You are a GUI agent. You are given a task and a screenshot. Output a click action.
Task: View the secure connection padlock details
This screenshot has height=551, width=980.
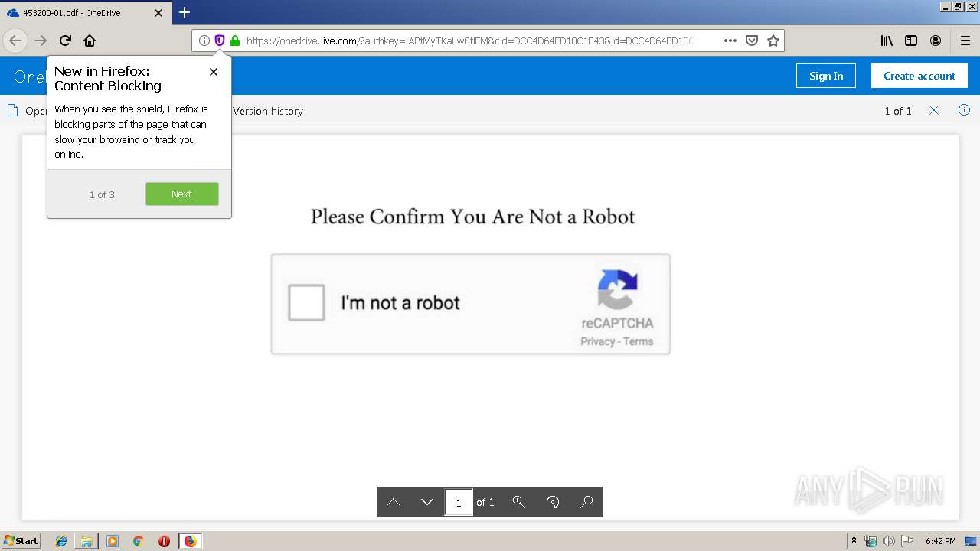(234, 41)
